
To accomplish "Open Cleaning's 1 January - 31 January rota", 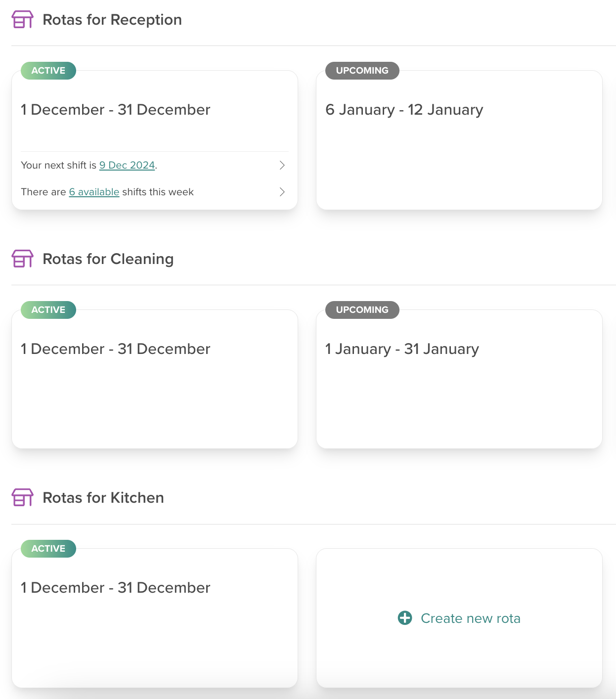I will [x=401, y=349].
